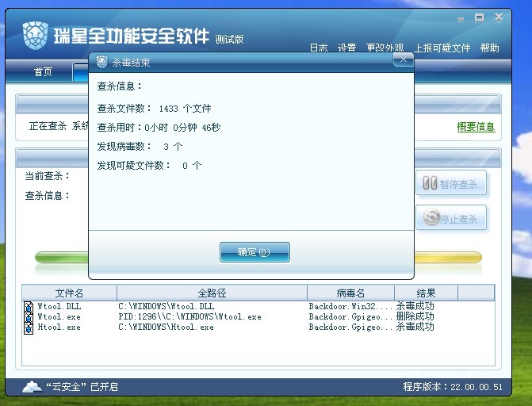
Task: Click the Rising lion shield logo
Action: click(x=36, y=36)
